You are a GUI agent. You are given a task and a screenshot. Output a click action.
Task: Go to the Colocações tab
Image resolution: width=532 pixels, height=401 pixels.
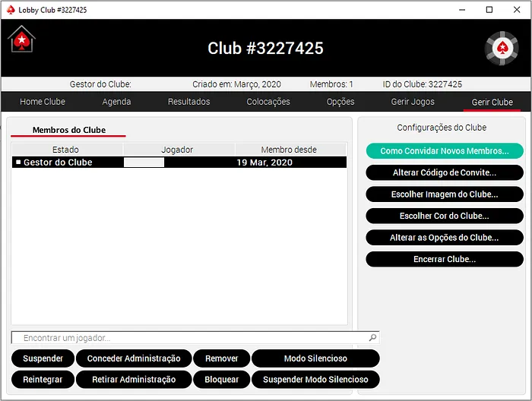coord(268,102)
